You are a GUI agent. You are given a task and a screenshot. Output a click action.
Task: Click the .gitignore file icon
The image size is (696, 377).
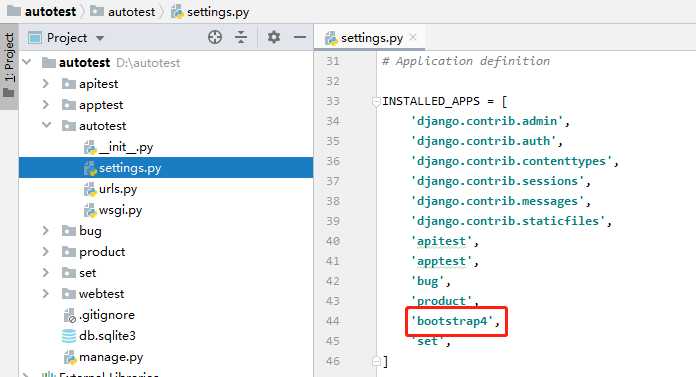click(70, 315)
